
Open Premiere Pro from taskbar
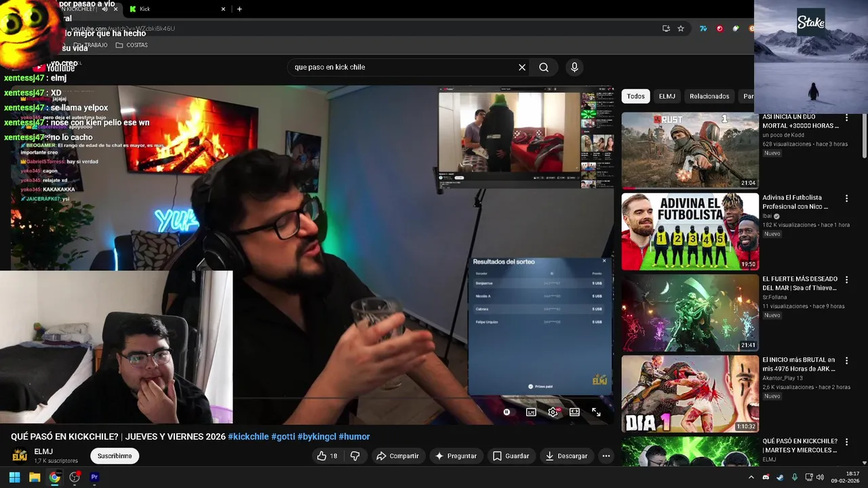click(94, 477)
